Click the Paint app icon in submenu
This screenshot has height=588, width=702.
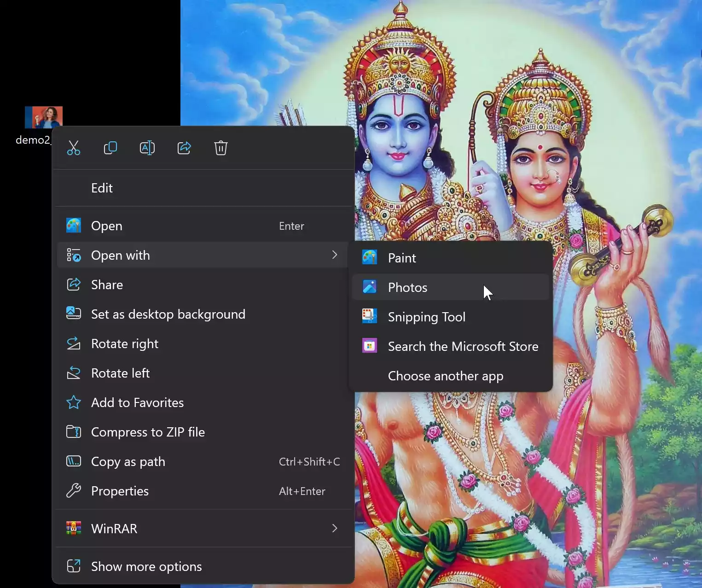370,257
